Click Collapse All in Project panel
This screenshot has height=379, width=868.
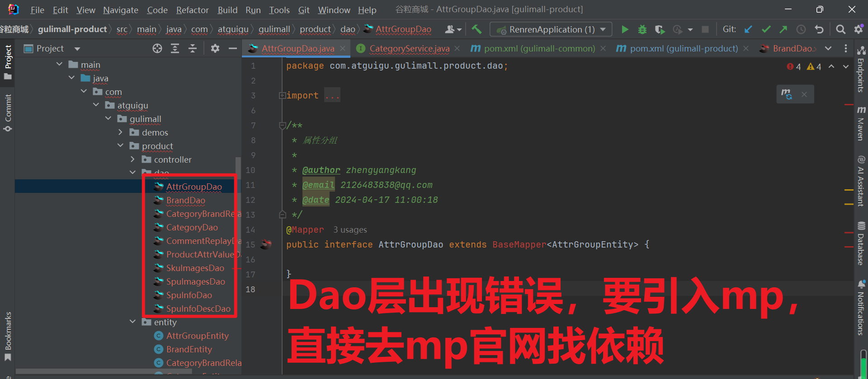193,48
